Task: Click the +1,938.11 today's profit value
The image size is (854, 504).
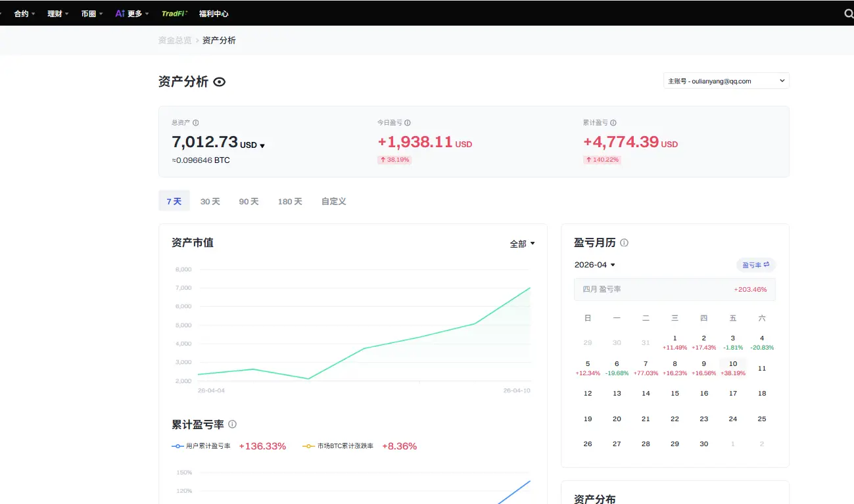Action: (x=415, y=141)
